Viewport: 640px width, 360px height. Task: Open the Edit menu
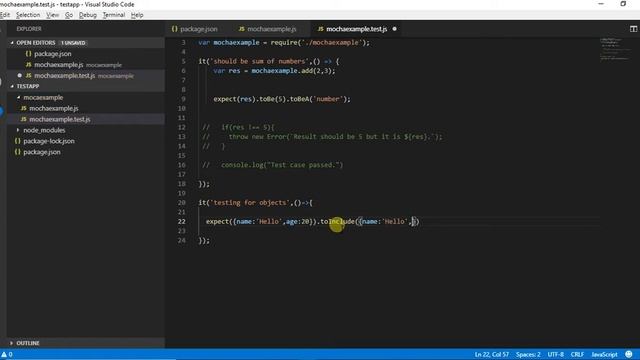coord(5,15)
